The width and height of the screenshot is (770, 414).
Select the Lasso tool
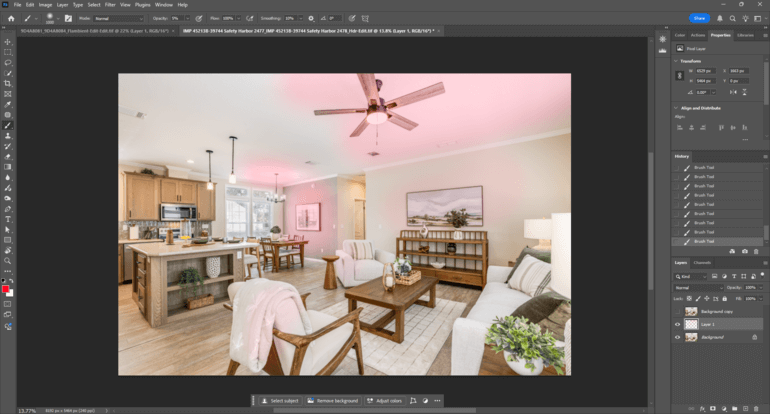click(x=8, y=62)
